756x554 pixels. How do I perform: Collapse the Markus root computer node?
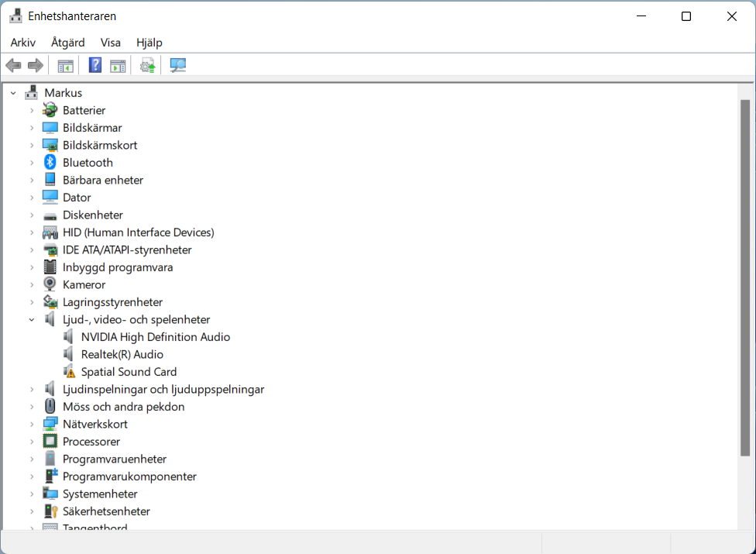(x=13, y=93)
